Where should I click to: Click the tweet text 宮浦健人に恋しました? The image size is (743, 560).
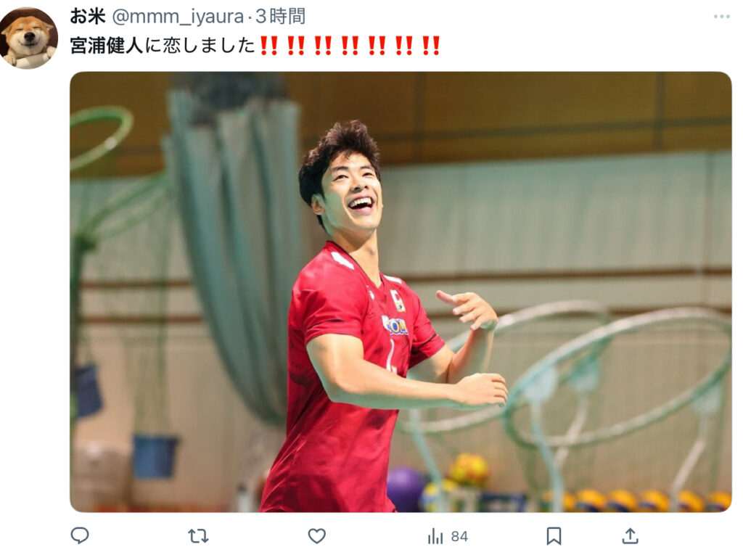coord(163,46)
